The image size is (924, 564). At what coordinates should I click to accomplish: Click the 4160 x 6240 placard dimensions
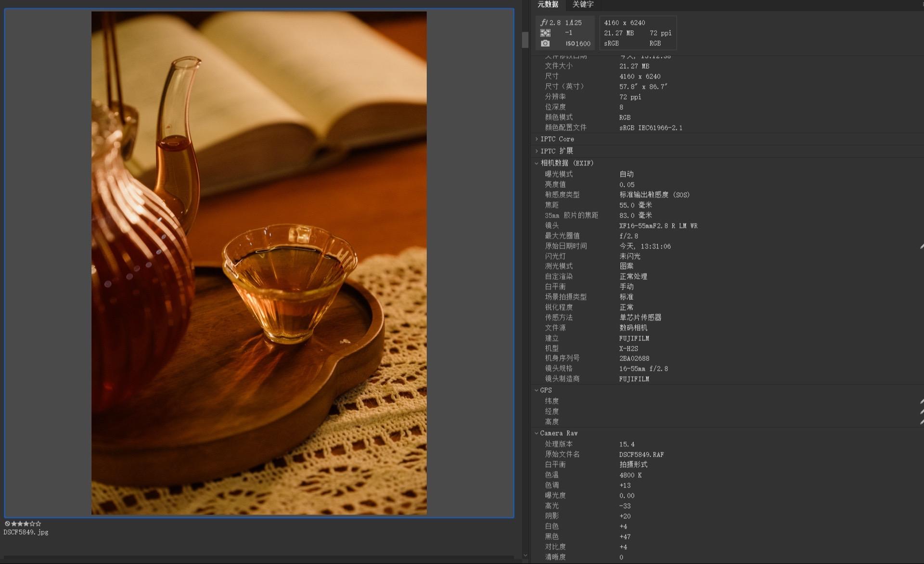[x=625, y=23]
